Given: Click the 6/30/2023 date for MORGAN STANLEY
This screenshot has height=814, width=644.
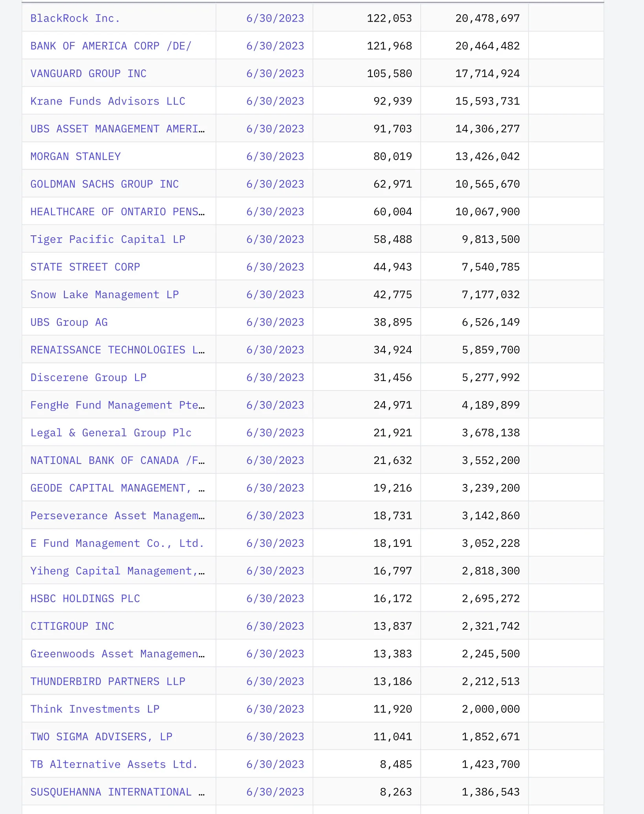Looking at the screenshot, I should [275, 156].
